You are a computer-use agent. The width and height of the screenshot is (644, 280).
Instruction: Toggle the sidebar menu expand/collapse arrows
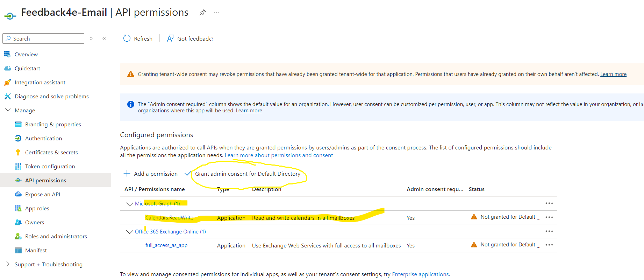pos(91,38)
